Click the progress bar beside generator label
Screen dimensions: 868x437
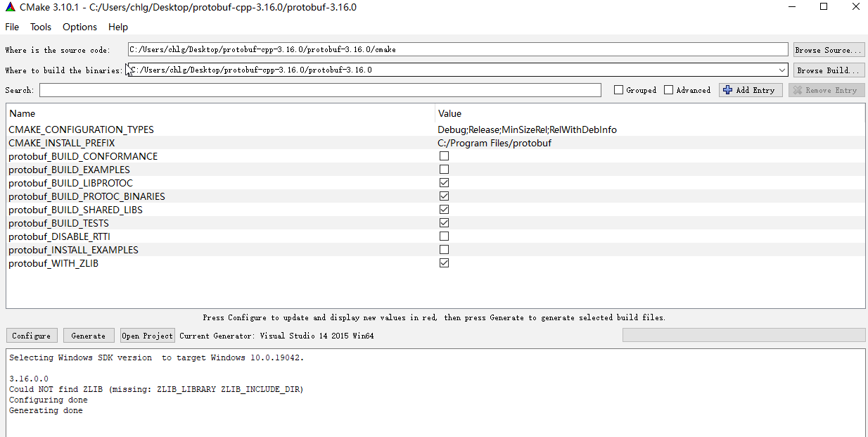743,336
